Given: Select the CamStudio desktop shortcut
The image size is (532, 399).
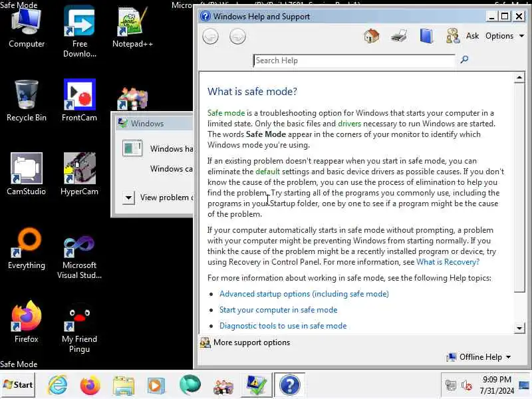Looking at the screenshot, I should coord(27,174).
